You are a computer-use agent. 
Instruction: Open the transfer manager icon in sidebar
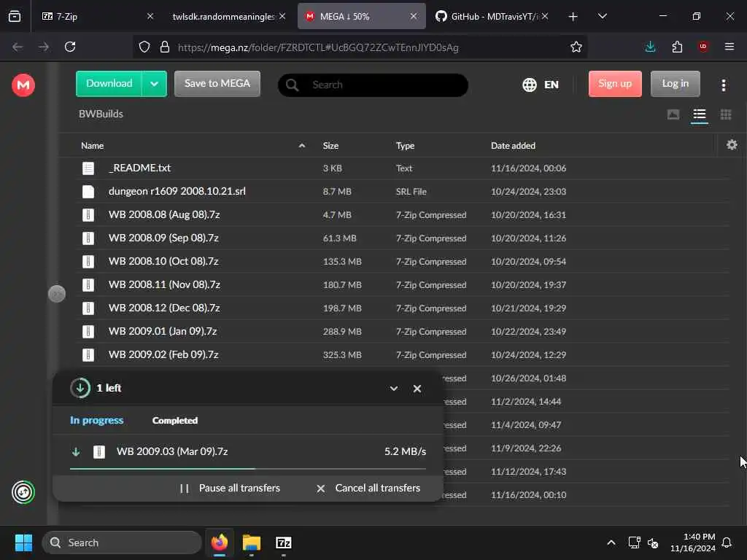coord(23,492)
